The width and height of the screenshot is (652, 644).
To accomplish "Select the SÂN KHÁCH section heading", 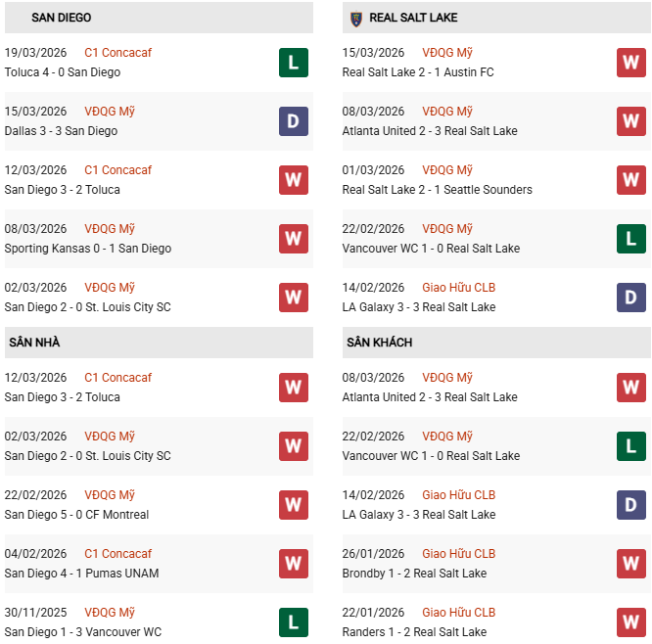I will (379, 343).
